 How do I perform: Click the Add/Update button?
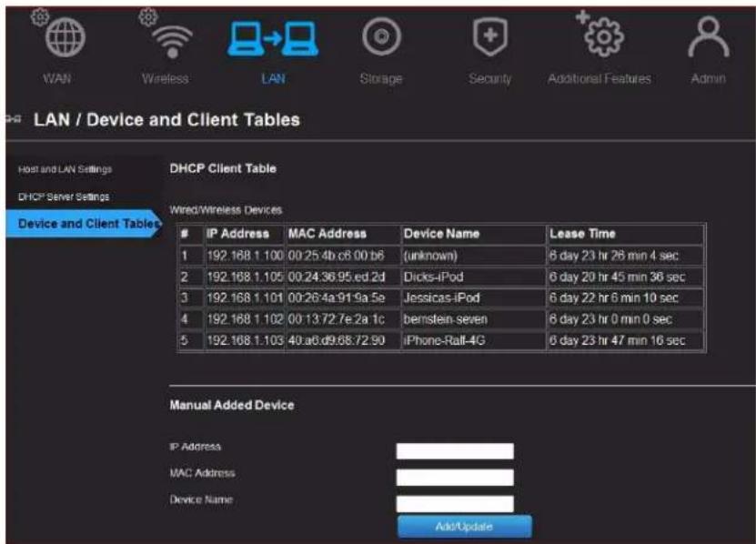point(465,526)
